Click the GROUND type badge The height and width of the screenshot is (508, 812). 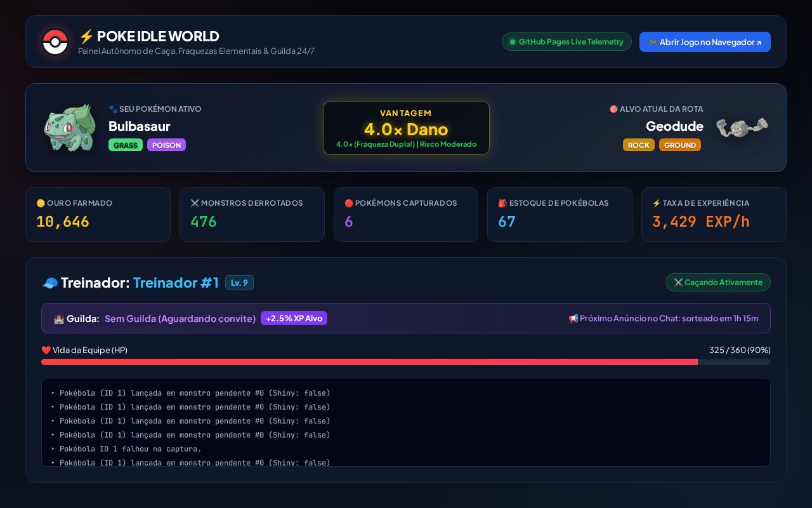680,145
